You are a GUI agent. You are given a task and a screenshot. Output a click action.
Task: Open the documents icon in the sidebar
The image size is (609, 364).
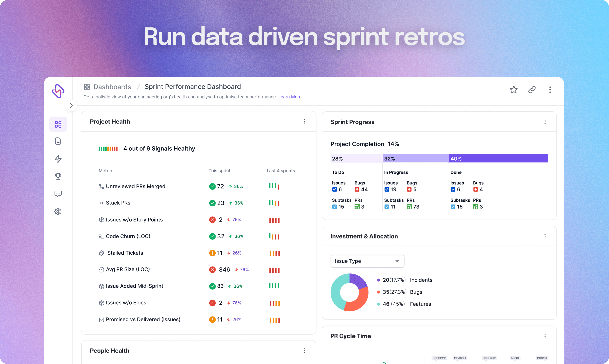pos(58,141)
